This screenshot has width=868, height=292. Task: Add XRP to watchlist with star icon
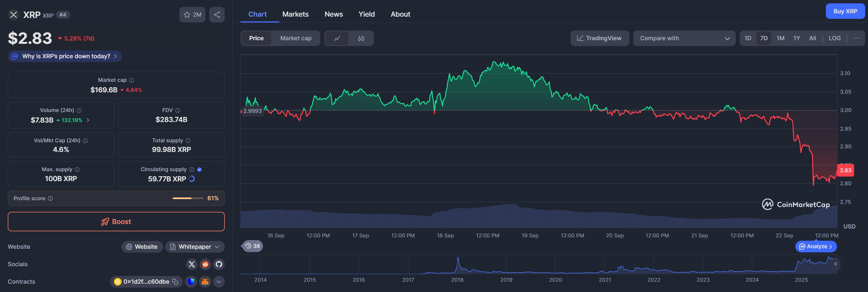click(x=192, y=14)
